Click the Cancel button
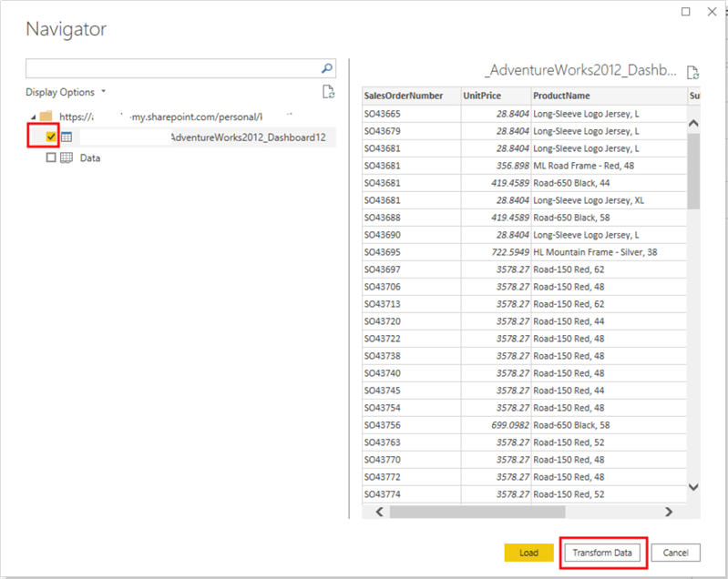This screenshot has height=579, width=728. click(675, 553)
